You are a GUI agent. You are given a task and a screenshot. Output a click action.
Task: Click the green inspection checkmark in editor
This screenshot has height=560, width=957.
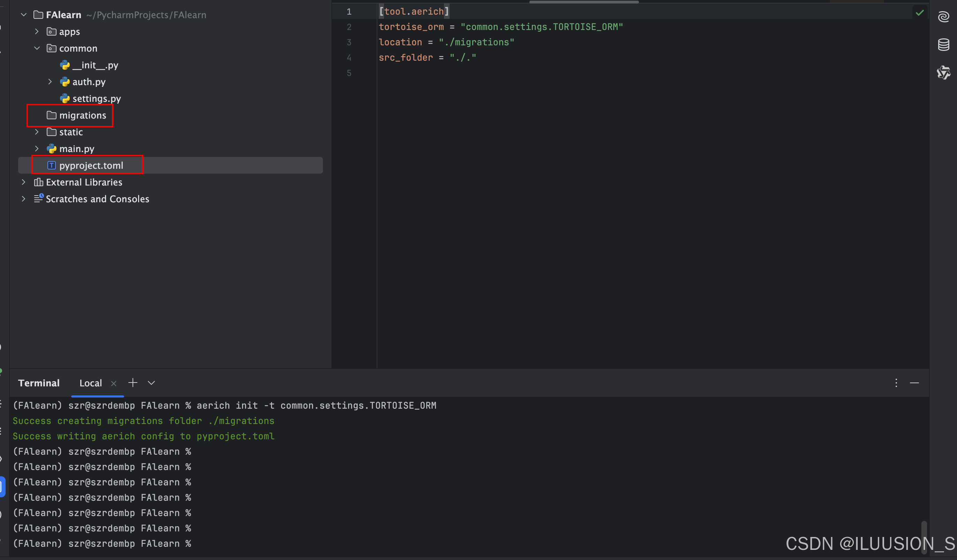tap(919, 13)
